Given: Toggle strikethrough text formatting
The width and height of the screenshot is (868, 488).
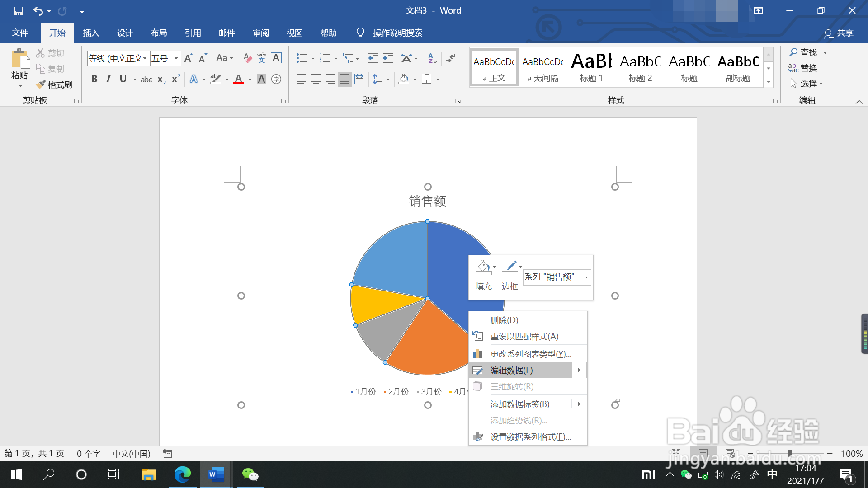Looking at the screenshot, I should 146,80.
